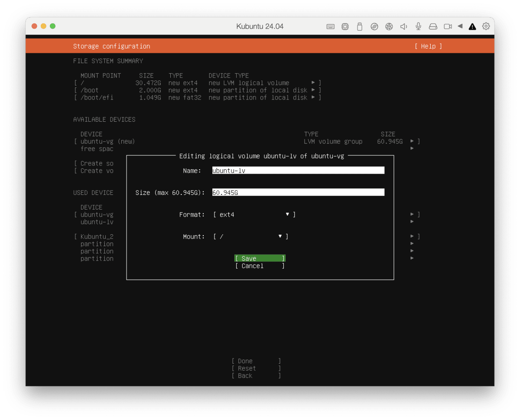Expand the /boot/efi row arrow
This screenshot has height=420, width=520.
pyautogui.click(x=313, y=97)
